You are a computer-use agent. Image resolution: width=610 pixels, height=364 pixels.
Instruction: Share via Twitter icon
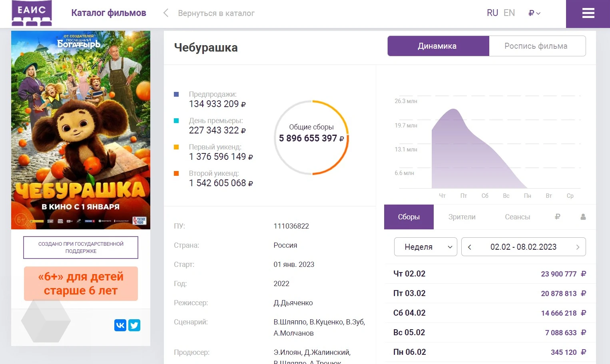pos(134,325)
